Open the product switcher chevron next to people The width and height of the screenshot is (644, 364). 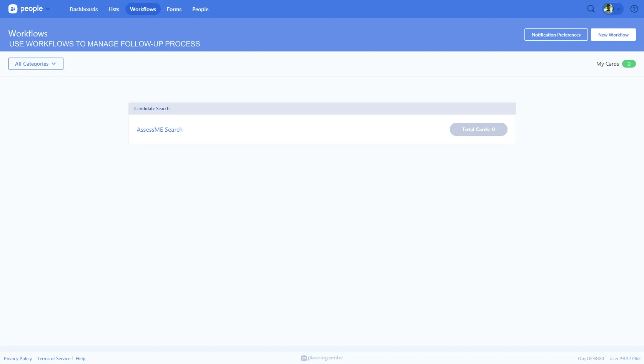click(48, 9)
